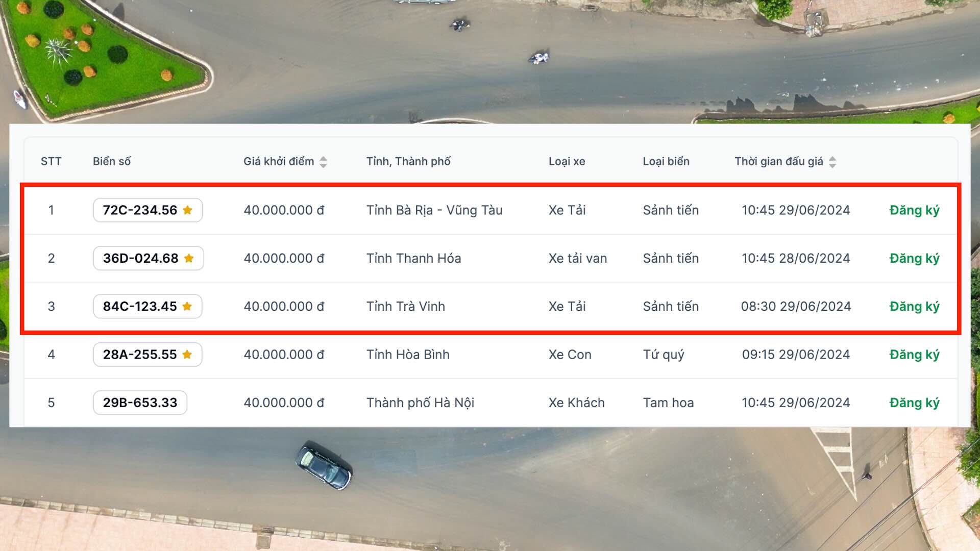Sort by Thời gian đấu giá arrows
The image size is (980, 551).
tap(832, 162)
